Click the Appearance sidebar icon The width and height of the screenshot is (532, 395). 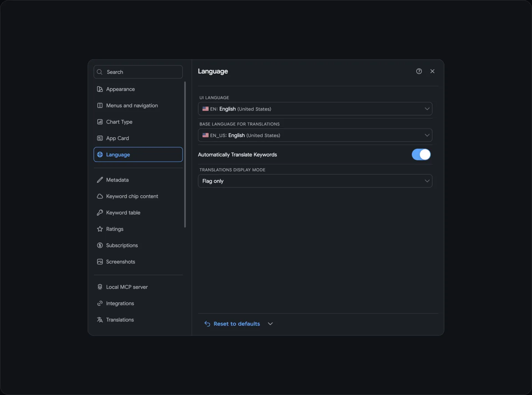(100, 89)
